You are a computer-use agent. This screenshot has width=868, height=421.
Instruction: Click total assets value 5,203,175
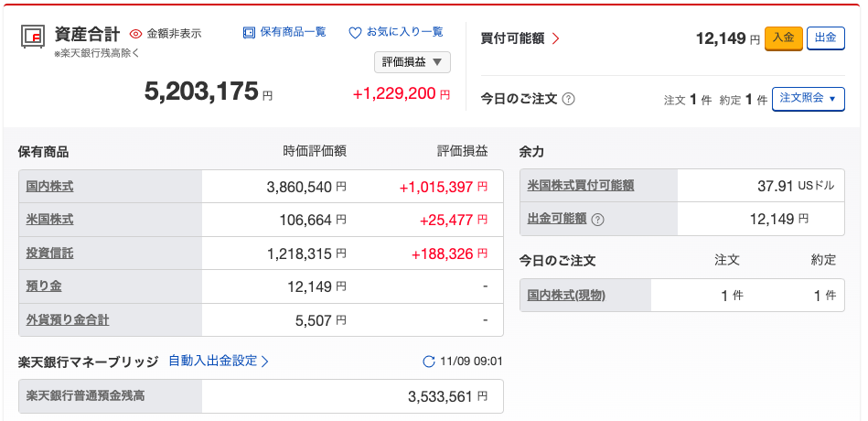[x=201, y=92]
